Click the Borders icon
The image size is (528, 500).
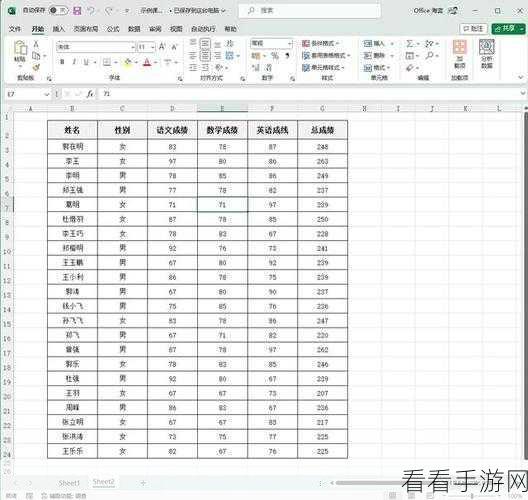[107, 62]
